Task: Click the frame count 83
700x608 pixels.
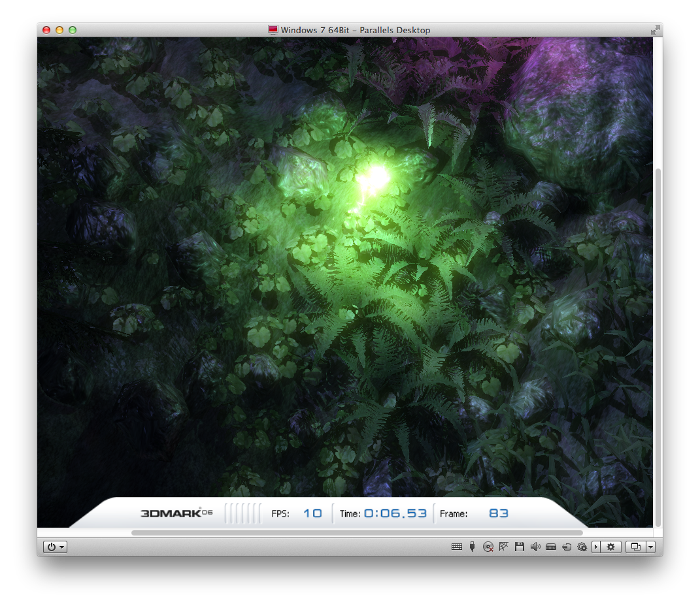Action: [499, 513]
